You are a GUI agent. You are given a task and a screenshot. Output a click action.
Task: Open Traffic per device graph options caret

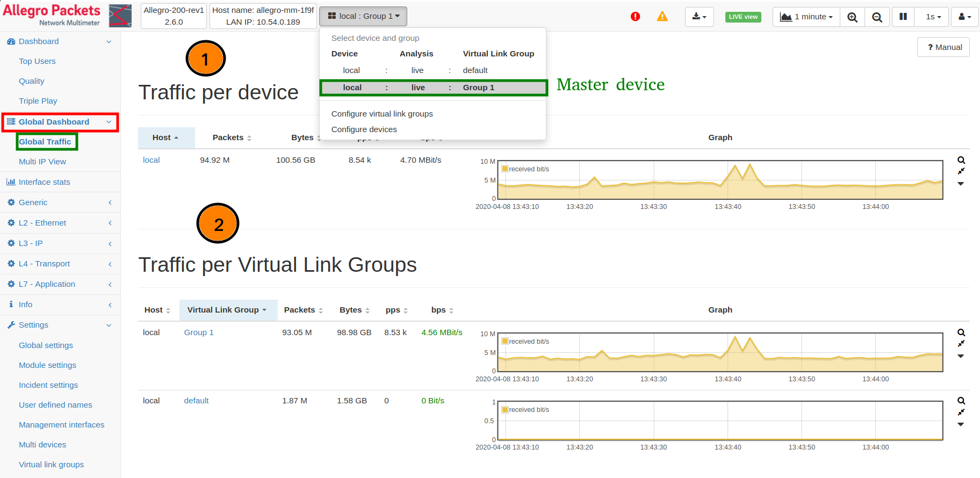pos(961,184)
